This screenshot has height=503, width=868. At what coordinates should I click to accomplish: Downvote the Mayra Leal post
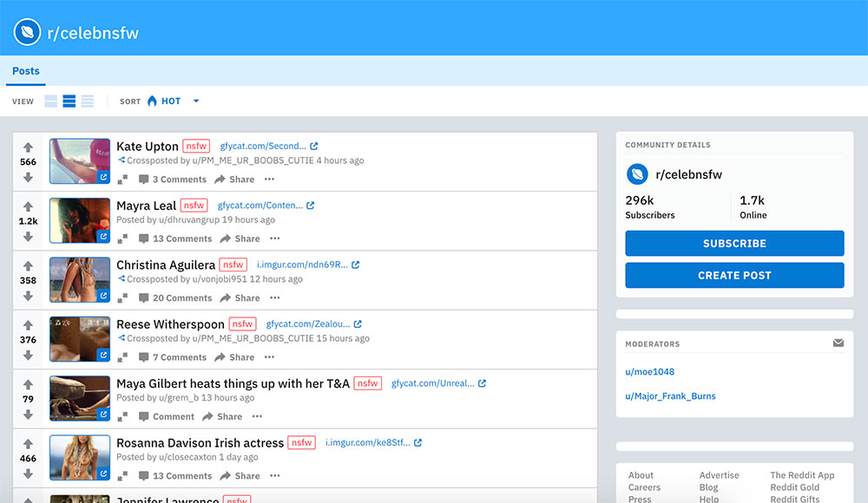pyautogui.click(x=29, y=236)
